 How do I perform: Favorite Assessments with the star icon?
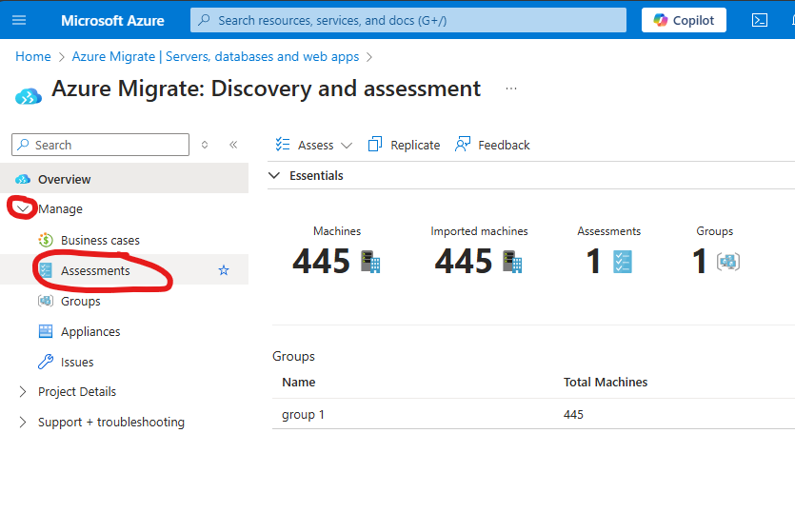click(224, 270)
